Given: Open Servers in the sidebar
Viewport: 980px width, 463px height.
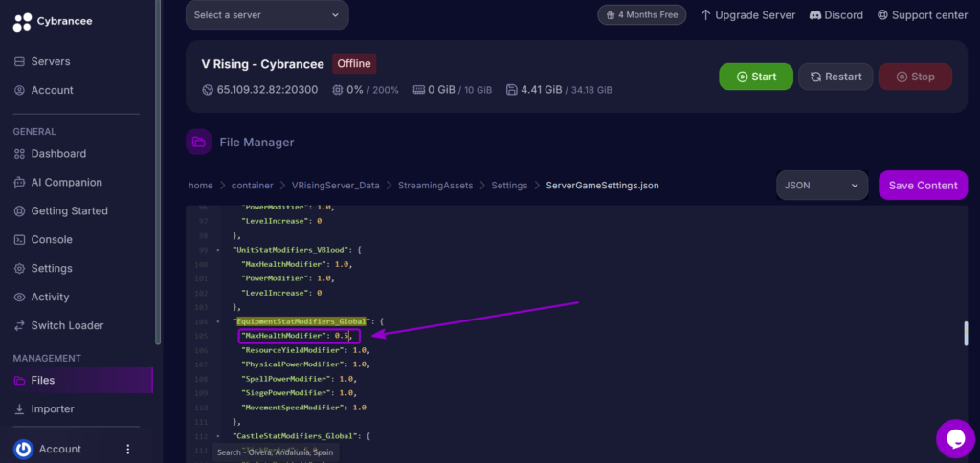Looking at the screenshot, I should (51, 61).
